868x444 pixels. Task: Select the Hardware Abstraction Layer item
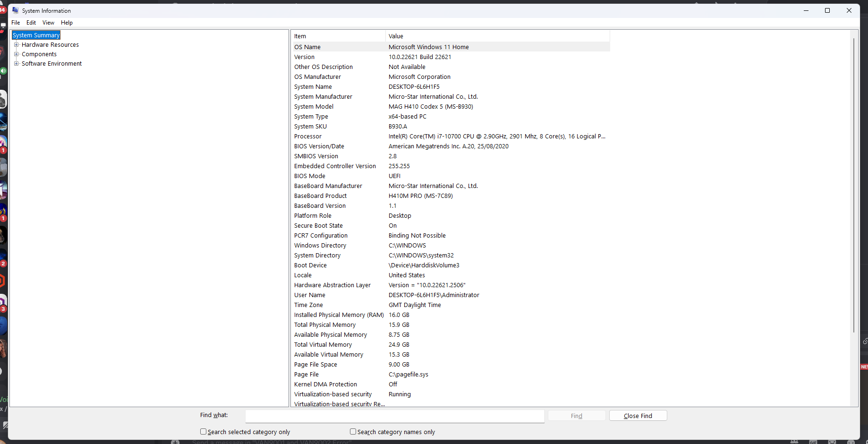click(332, 285)
